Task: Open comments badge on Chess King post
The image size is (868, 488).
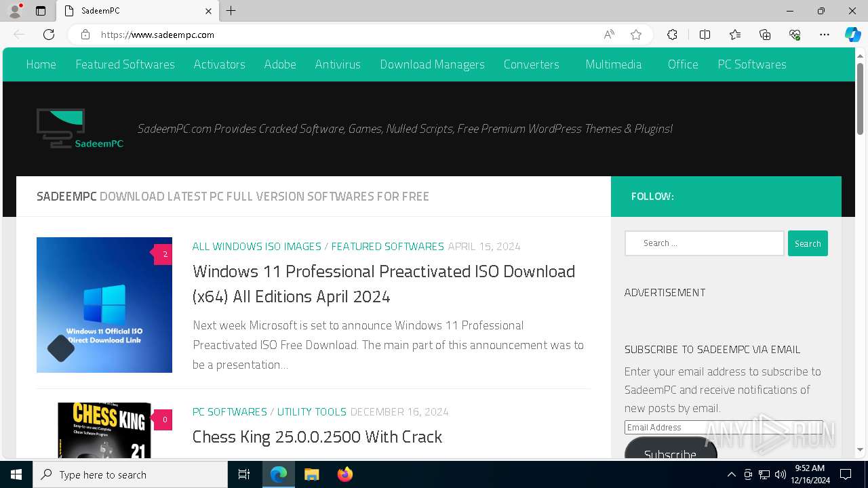Action: (163, 420)
